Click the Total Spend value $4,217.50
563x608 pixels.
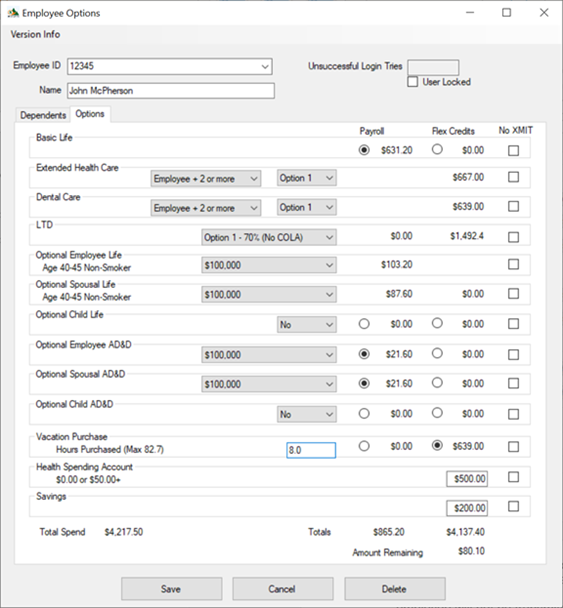(124, 532)
